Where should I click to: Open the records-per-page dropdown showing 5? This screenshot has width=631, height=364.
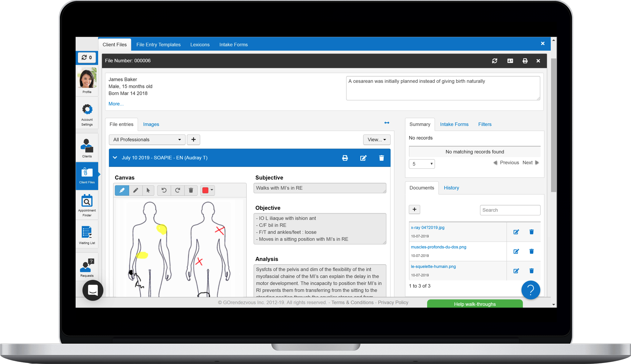tap(422, 164)
